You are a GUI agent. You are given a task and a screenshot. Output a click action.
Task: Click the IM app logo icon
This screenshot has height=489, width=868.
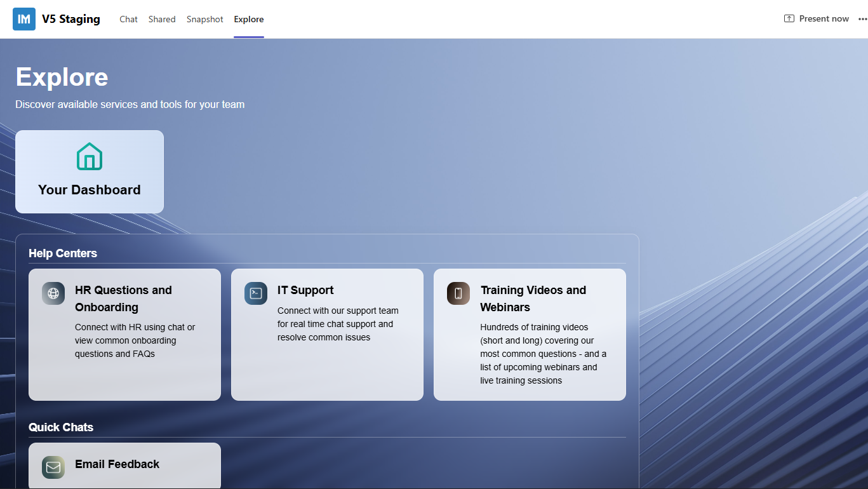[x=24, y=19]
